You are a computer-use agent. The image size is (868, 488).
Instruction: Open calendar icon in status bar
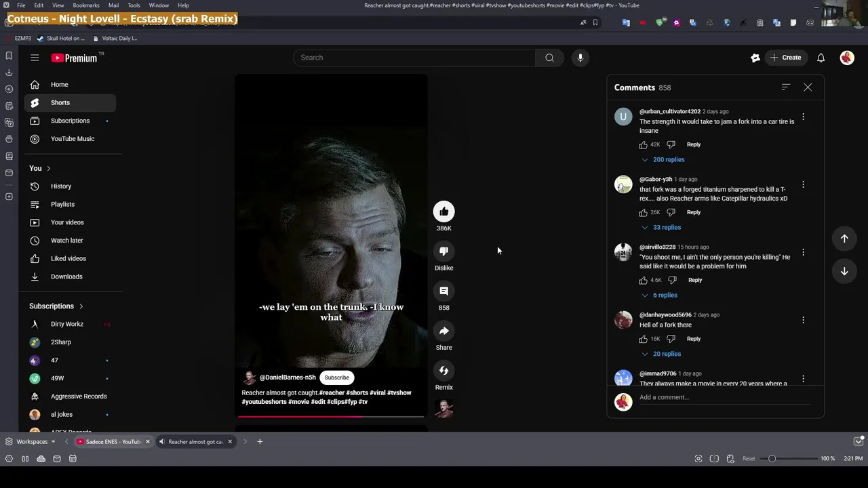(73, 459)
